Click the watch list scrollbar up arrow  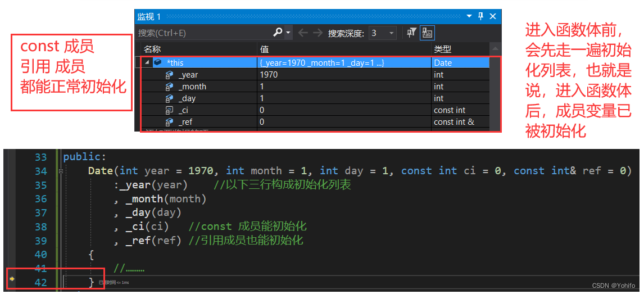[495, 49]
